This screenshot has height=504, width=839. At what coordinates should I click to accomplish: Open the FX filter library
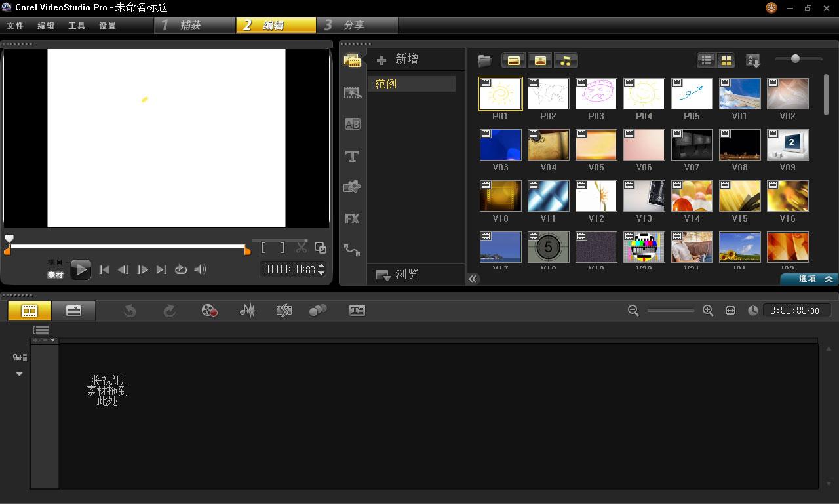[352, 219]
